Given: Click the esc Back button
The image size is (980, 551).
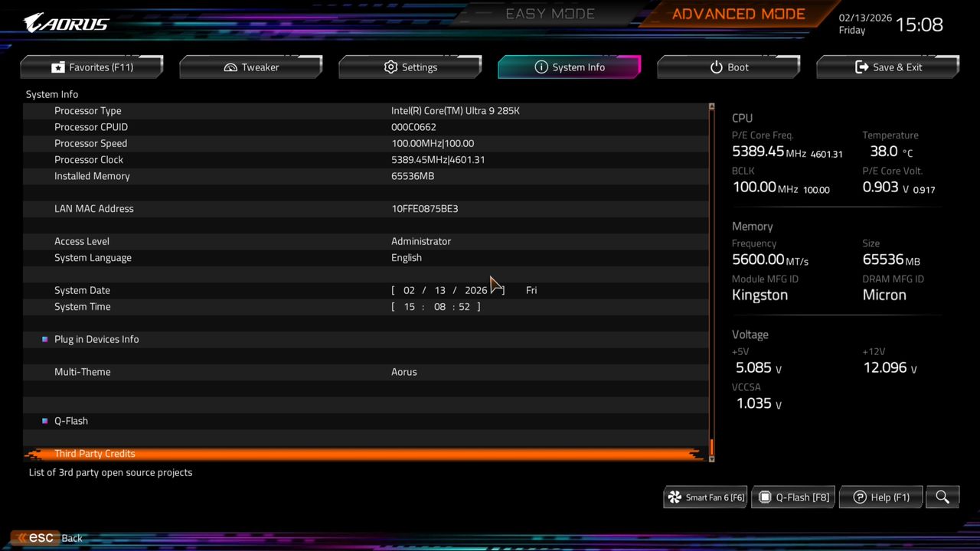Looking at the screenshot, I should [42, 537].
